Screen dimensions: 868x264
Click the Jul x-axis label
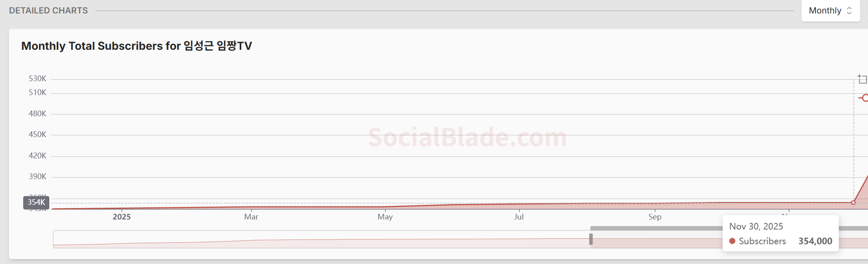tap(519, 217)
